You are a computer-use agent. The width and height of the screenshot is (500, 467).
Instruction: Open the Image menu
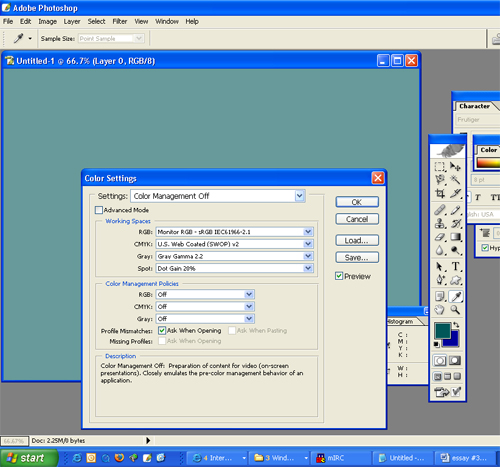click(x=47, y=21)
